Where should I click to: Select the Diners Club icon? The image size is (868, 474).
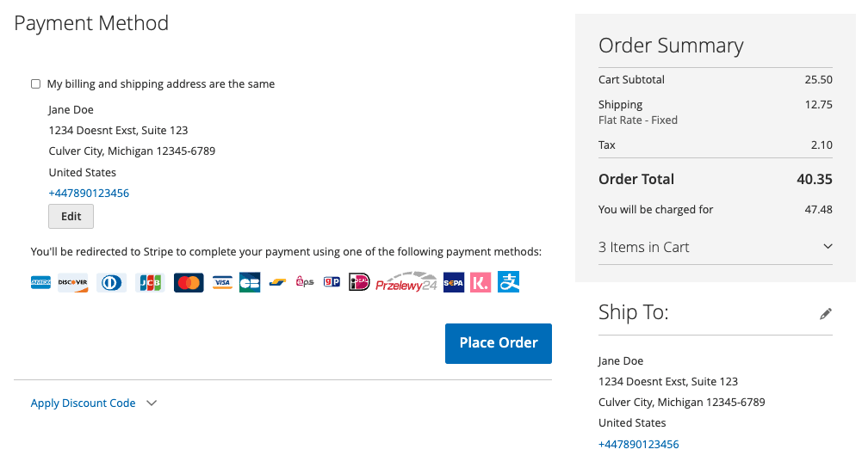[x=111, y=282]
